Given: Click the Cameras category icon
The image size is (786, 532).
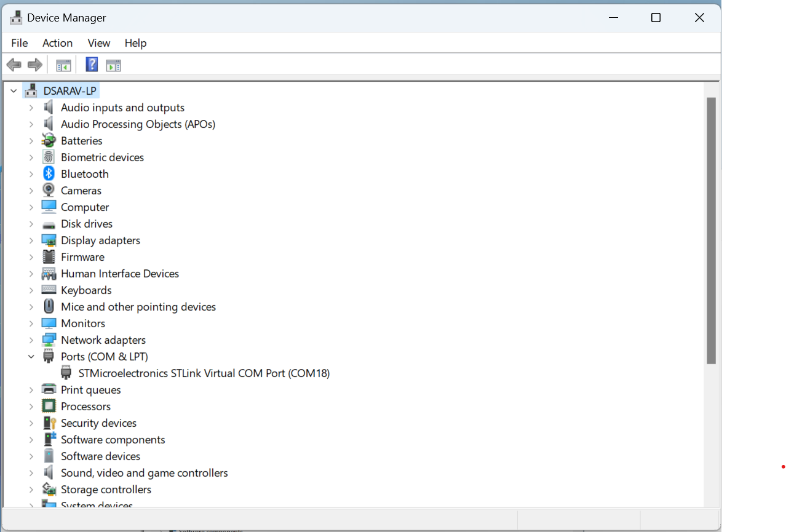Looking at the screenshot, I should coord(49,190).
